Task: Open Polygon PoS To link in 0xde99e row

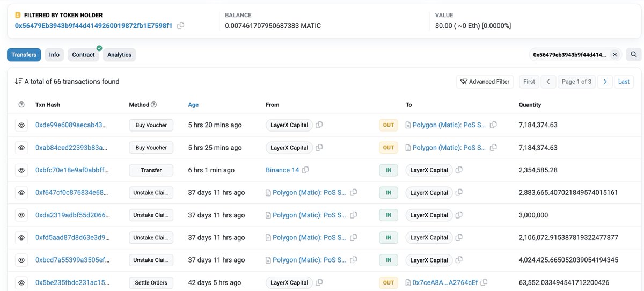Action: pyautogui.click(x=449, y=125)
